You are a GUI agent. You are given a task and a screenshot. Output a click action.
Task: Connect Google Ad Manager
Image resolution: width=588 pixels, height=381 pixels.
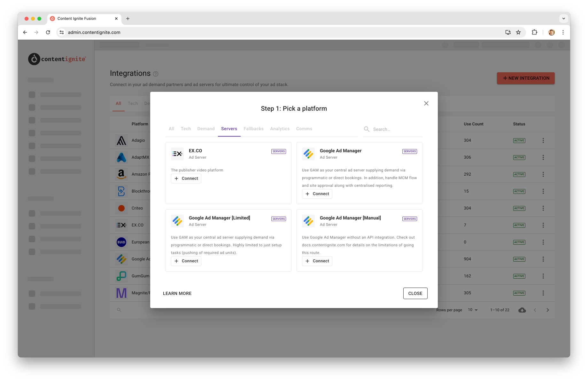pos(317,194)
